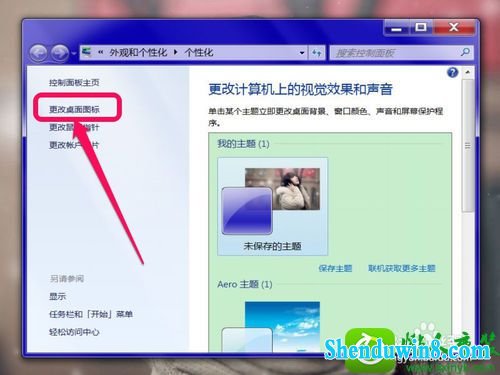
Task: Click the address bar refresh button
Action: (317, 53)
